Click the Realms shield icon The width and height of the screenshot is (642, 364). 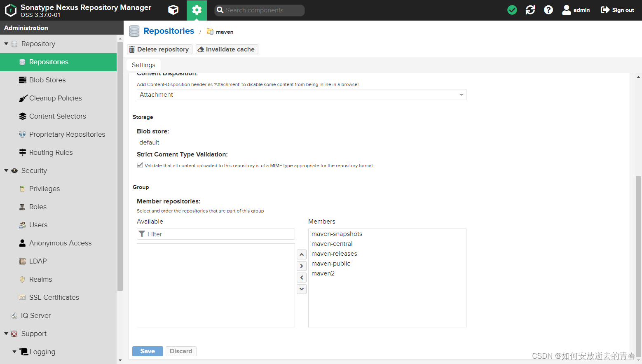pyautogui.click(x=22, y=279)
